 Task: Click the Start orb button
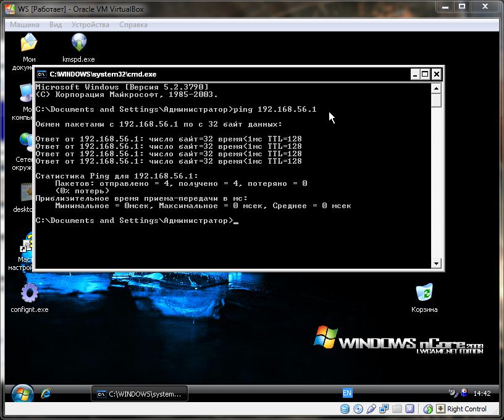click(x=22, y=393)
